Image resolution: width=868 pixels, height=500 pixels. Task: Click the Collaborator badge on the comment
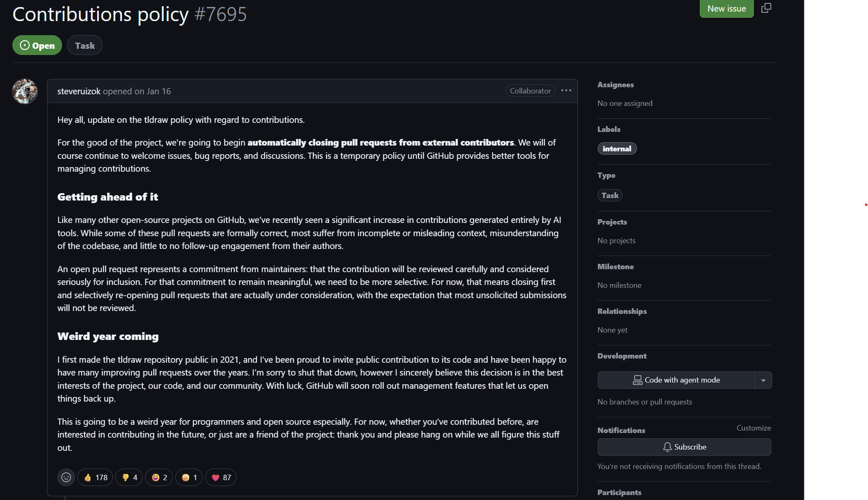coord(530,91)
